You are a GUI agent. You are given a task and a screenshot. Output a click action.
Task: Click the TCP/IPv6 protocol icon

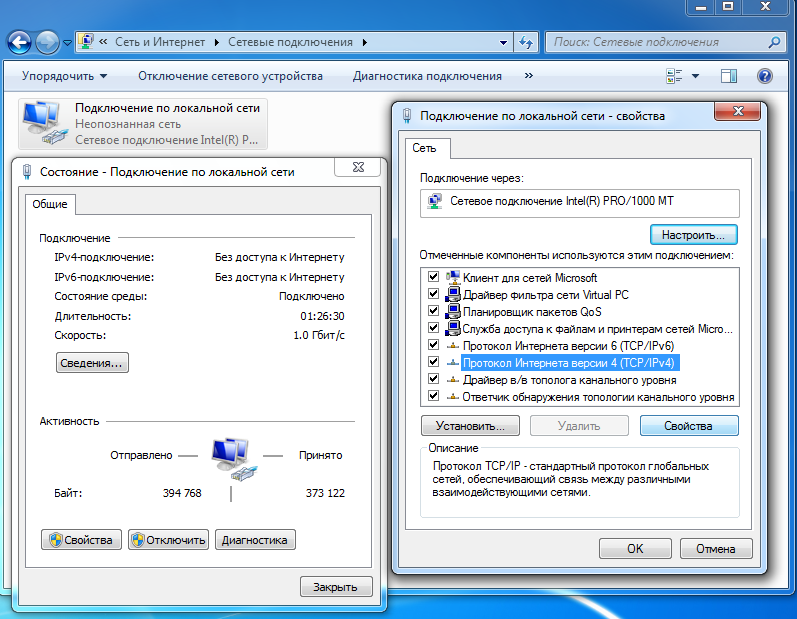452,346
